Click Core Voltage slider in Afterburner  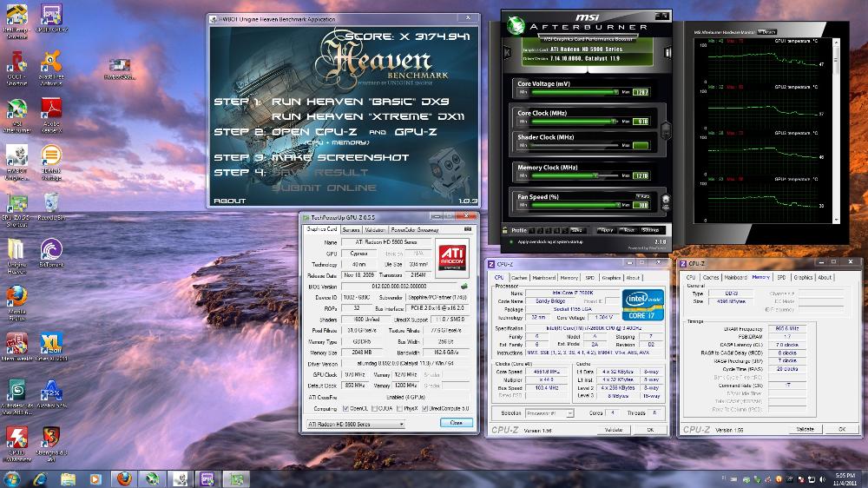click(574, 92)
